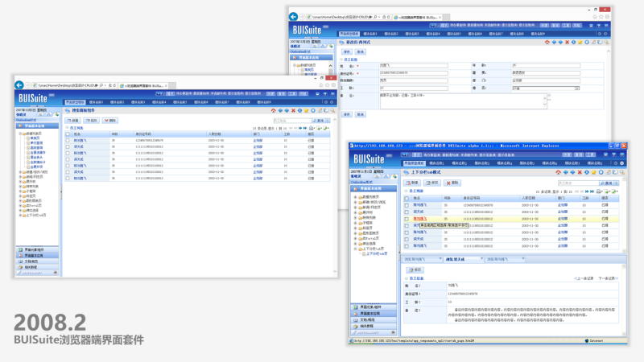Screen dimensions: 644x362
Task: Click the search input field in the left window
Action: click(292, 121)
